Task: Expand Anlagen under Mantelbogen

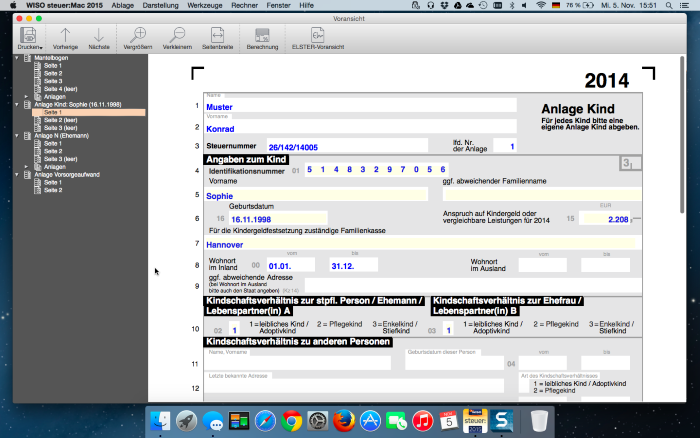Action: pos(26,96)
